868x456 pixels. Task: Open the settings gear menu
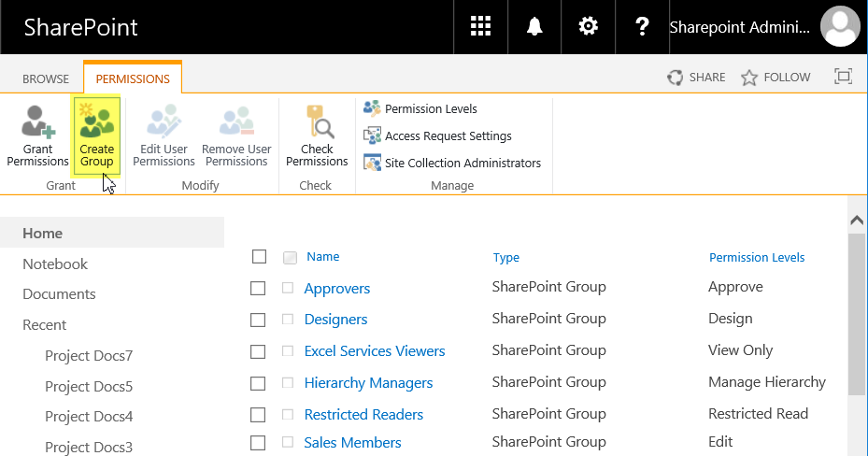tap(588, 26)
